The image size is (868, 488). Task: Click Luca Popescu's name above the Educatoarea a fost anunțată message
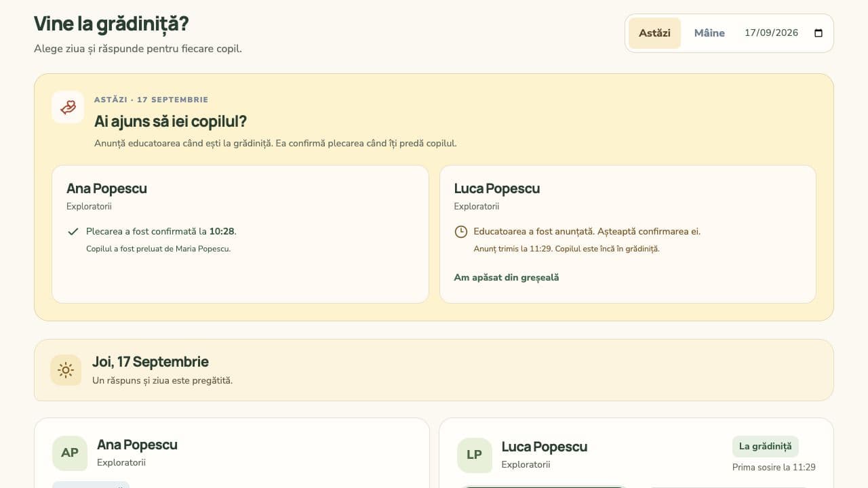pyautogui.click(x=497, y=188)
